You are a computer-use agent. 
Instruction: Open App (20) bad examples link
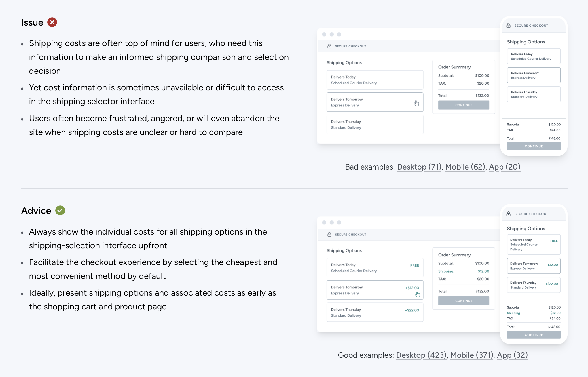tap(504, 167)
